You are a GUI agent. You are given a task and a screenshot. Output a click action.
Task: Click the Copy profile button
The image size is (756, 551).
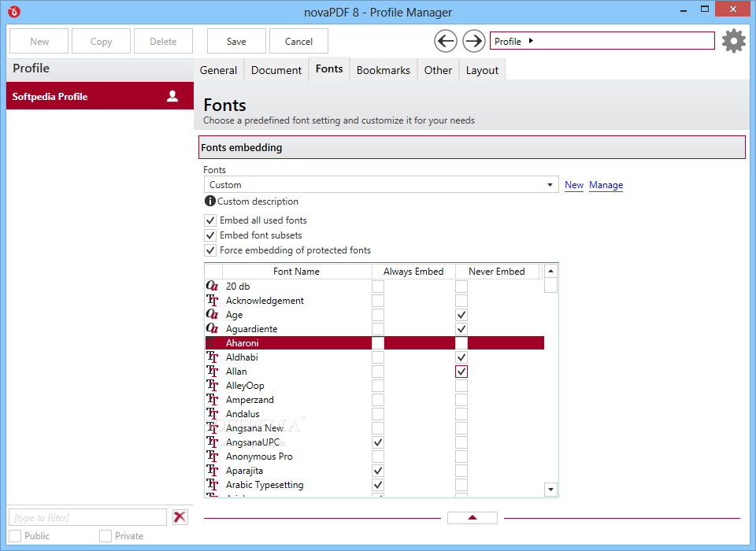click(102, 41)
